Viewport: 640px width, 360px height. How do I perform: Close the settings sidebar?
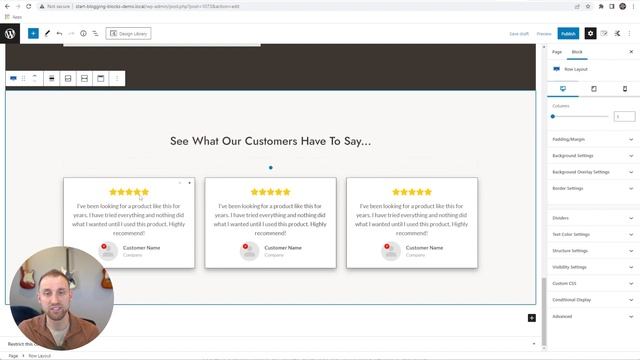631,52
